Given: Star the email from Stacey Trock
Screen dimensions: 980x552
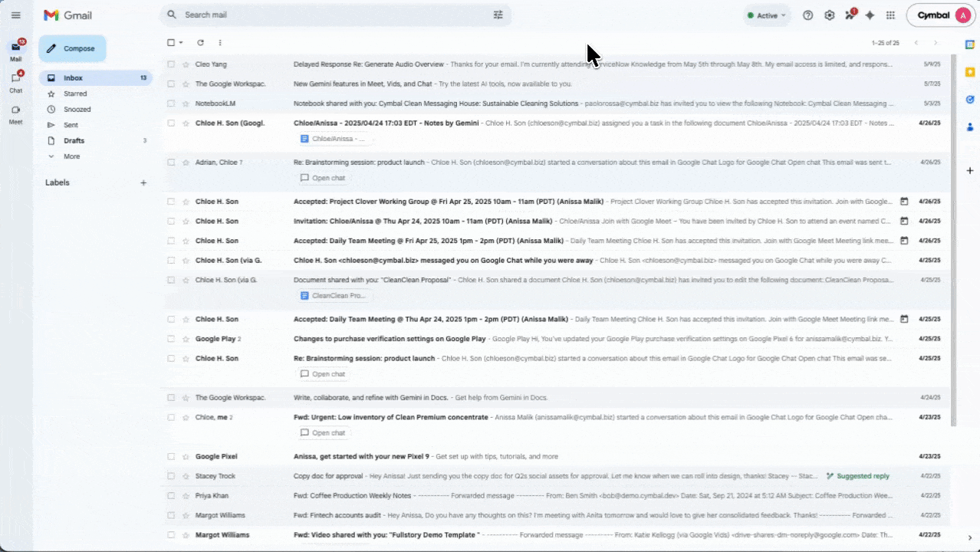Looking at the screenshot, I should (x=186, y=475).
